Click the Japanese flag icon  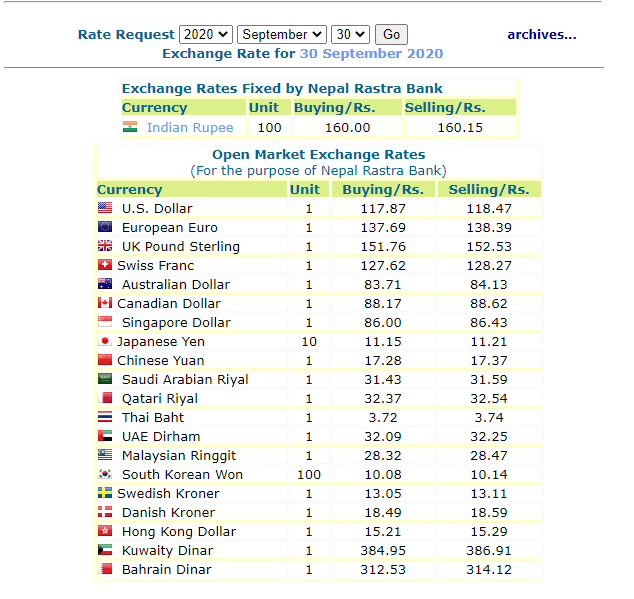pyautogui.click(x=105, y=341)
